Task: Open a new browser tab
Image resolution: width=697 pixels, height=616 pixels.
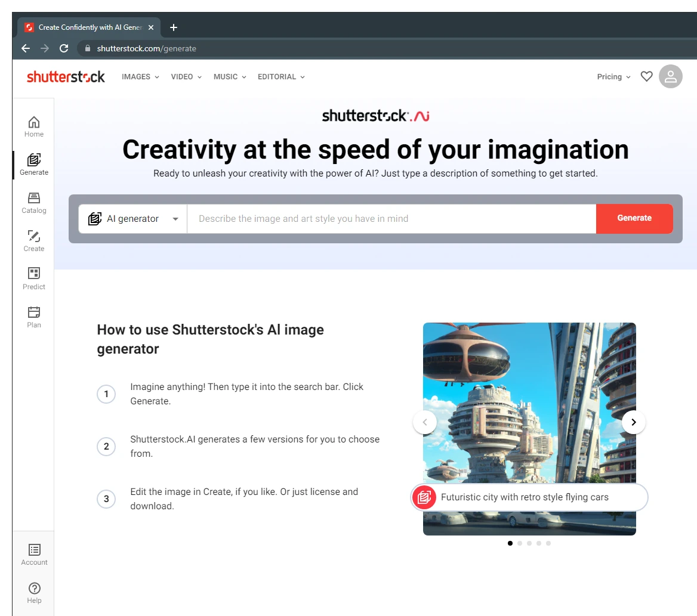Action: tap(174, 27)
